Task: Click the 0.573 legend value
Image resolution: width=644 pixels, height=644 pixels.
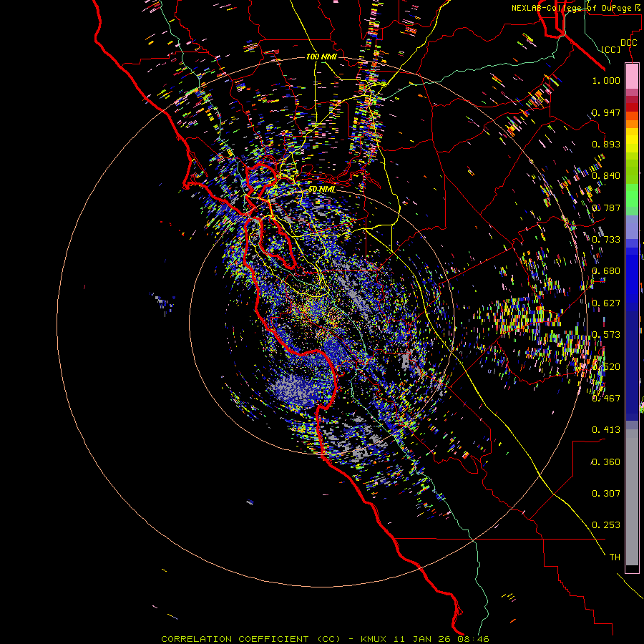Action: (606, 335)
